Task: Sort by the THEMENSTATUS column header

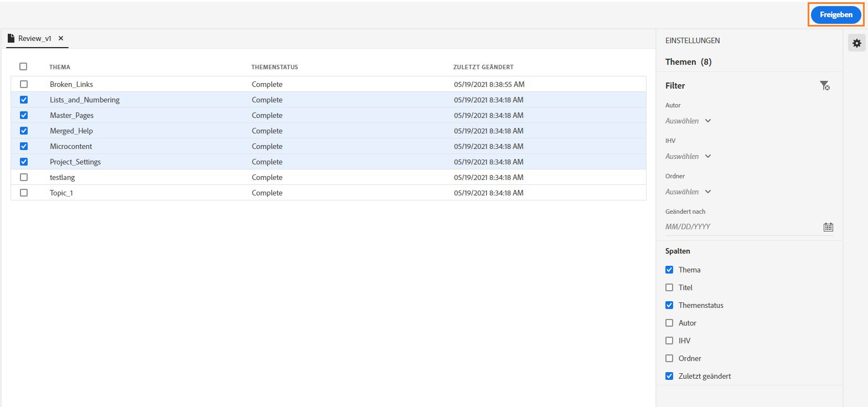Action: click(275, 67)
